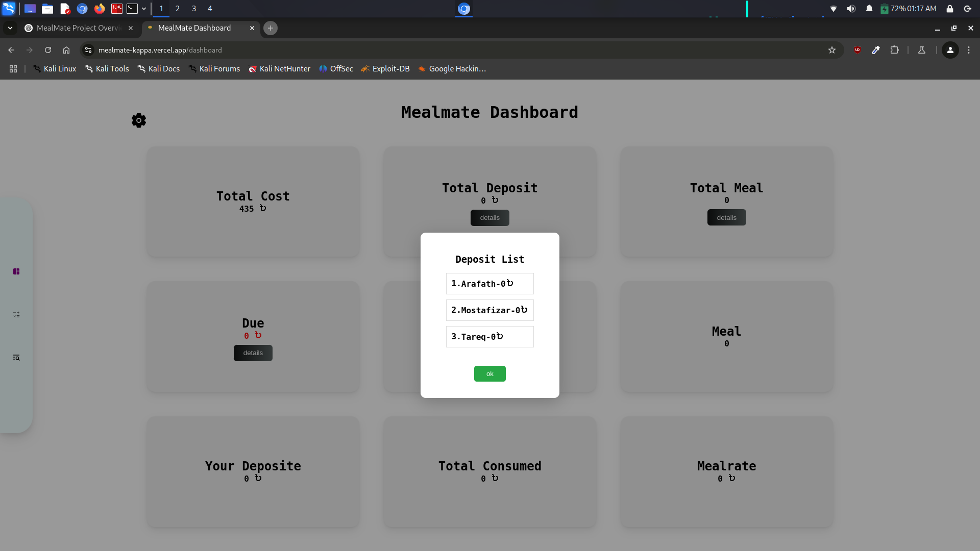Image resolution: width=980 pixels, height=551 pixels.
Task: Open the dashboard panel from the left sidebar
Action: (16, 271)
